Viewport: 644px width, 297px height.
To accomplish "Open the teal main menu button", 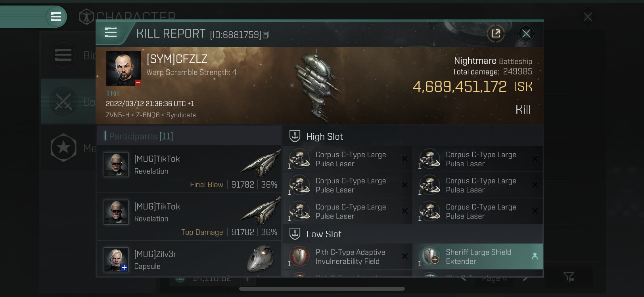I will [56, 17].
